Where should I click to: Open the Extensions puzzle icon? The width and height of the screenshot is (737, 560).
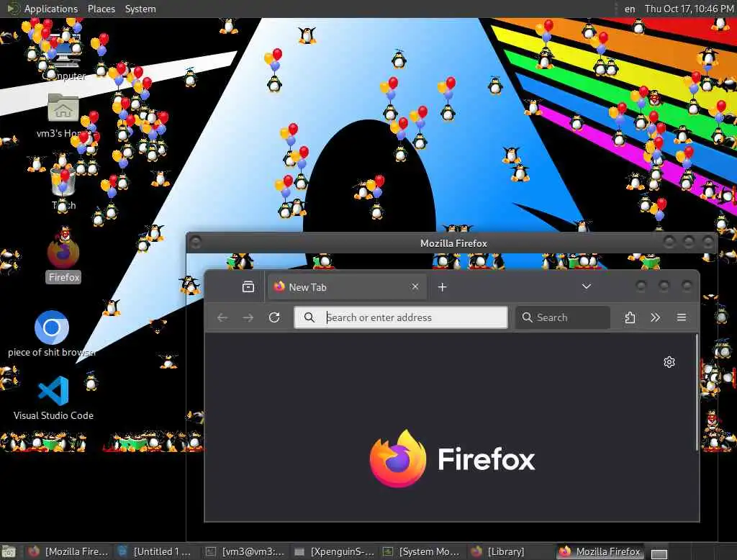630,317
